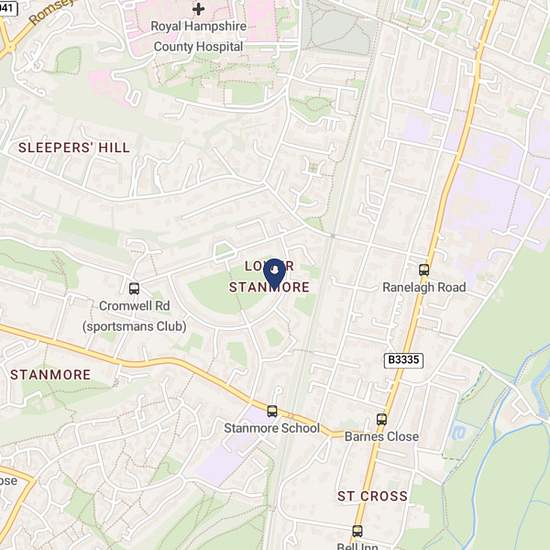Image resolution: width=550 pixels, height=550 pixels.
Task: Click the Bell Inn stop label
Action: (x=357, y=546)
